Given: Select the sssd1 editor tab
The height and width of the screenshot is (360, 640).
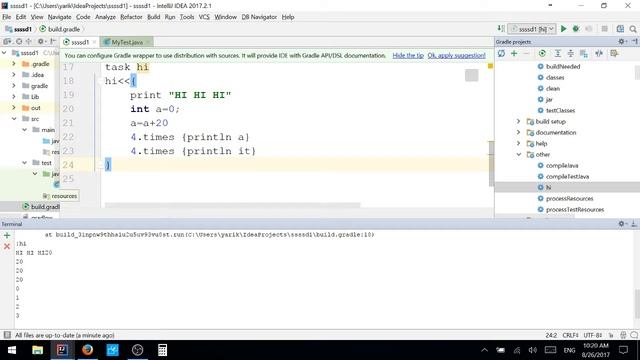Looking at the screenshot, I should (x=80, y=42).
